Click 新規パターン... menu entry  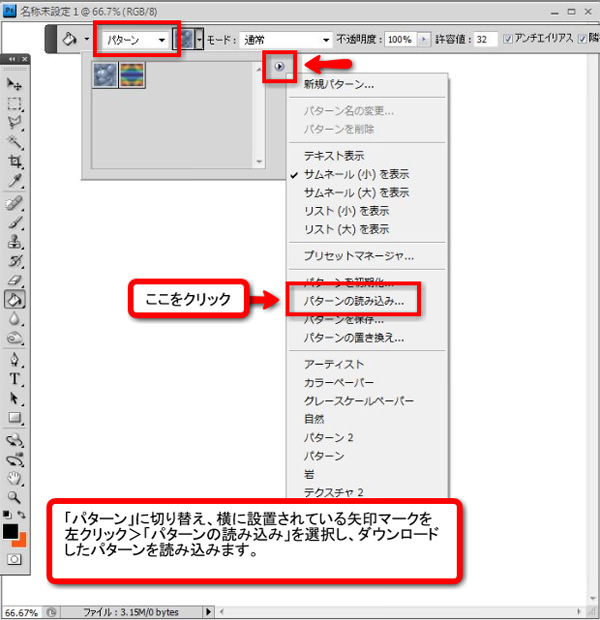339,84
